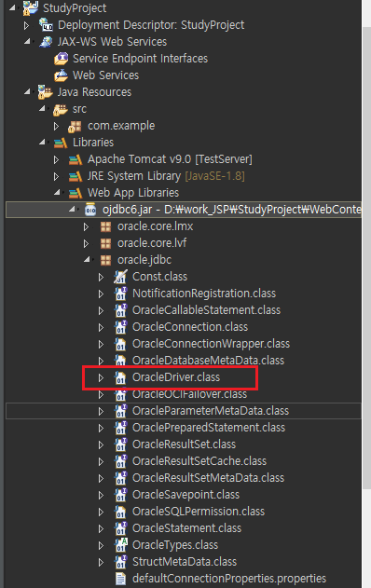
Task: Click the Apache Tomcat v9.0 library icon
Action: 76,159
